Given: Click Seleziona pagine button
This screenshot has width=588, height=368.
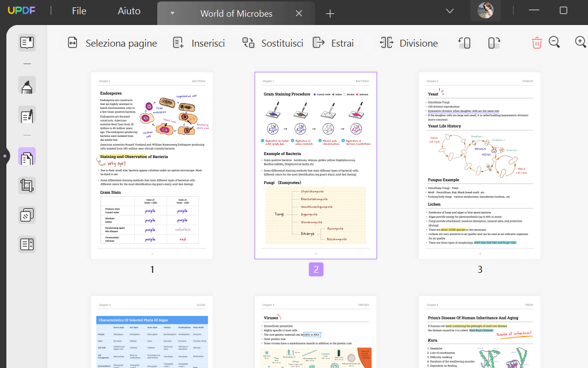Looking at the screenshot, I should pos(112,43).
